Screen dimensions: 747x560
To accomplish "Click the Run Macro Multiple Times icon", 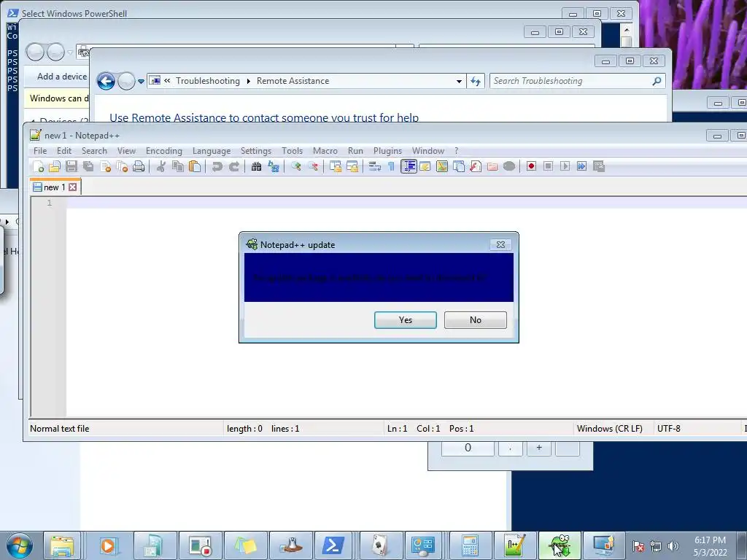I will 581,166.
